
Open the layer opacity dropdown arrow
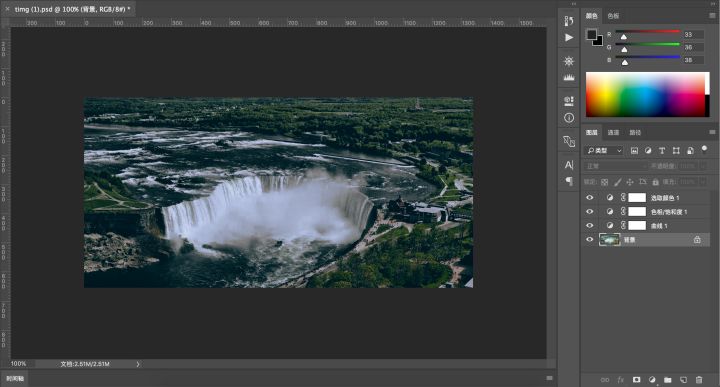click(x=703, y=166)
